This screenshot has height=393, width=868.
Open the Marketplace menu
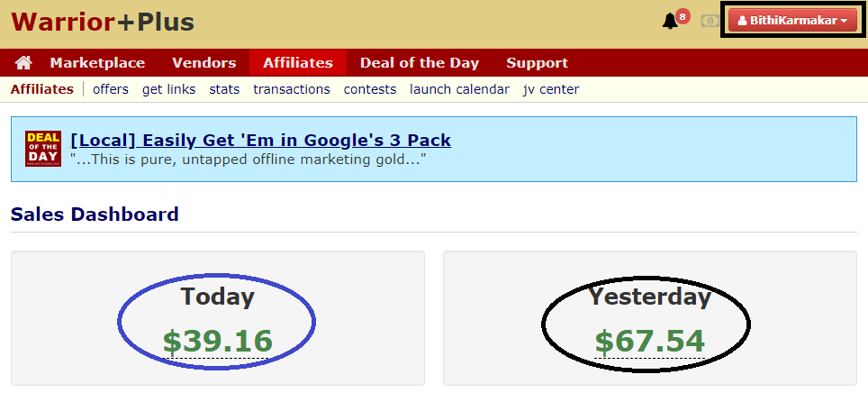pos(97,62)
